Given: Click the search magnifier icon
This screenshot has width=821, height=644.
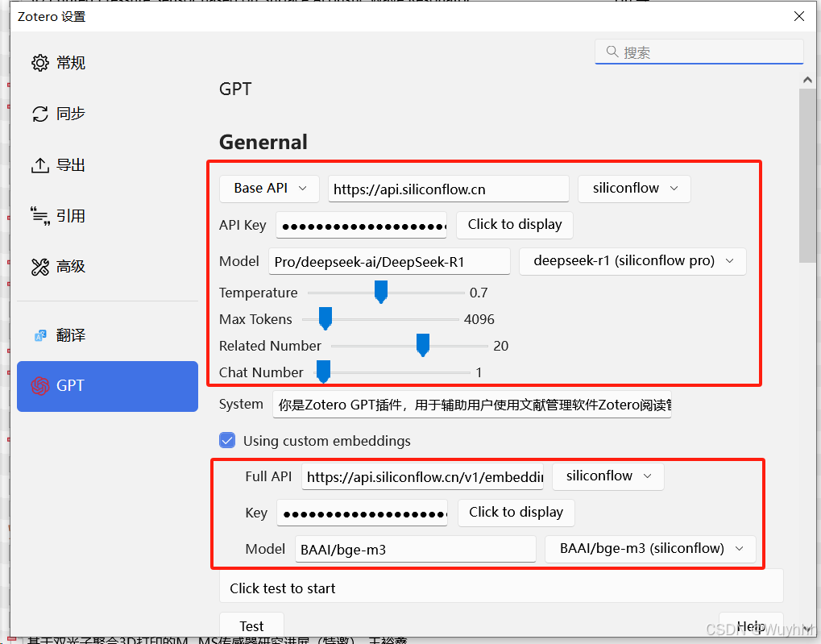Looking at the screenshot, I should [612, 52].
